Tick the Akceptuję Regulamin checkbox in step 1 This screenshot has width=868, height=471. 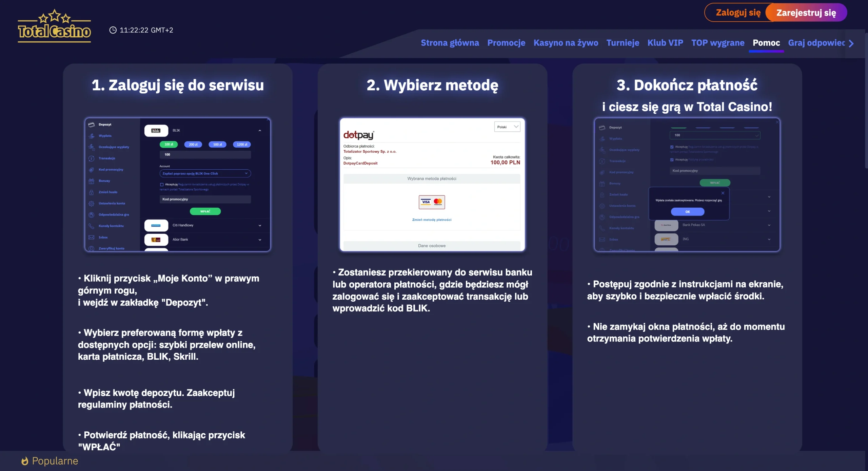click(x=162, y=185)
